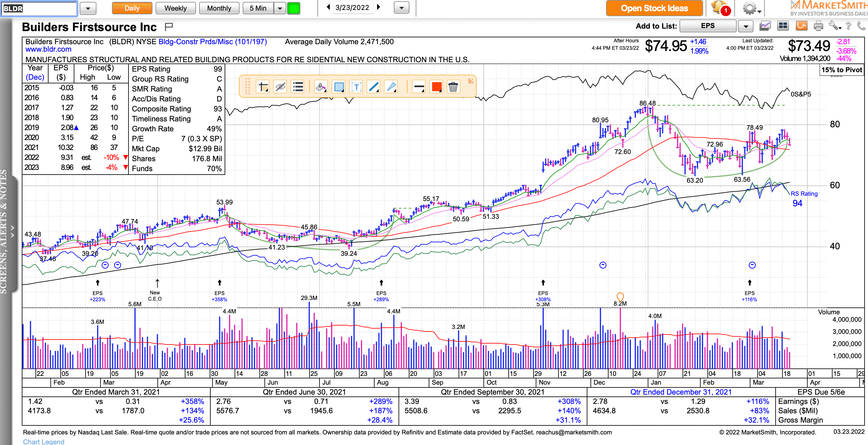Open the red color swatch picker

[437, 87]
